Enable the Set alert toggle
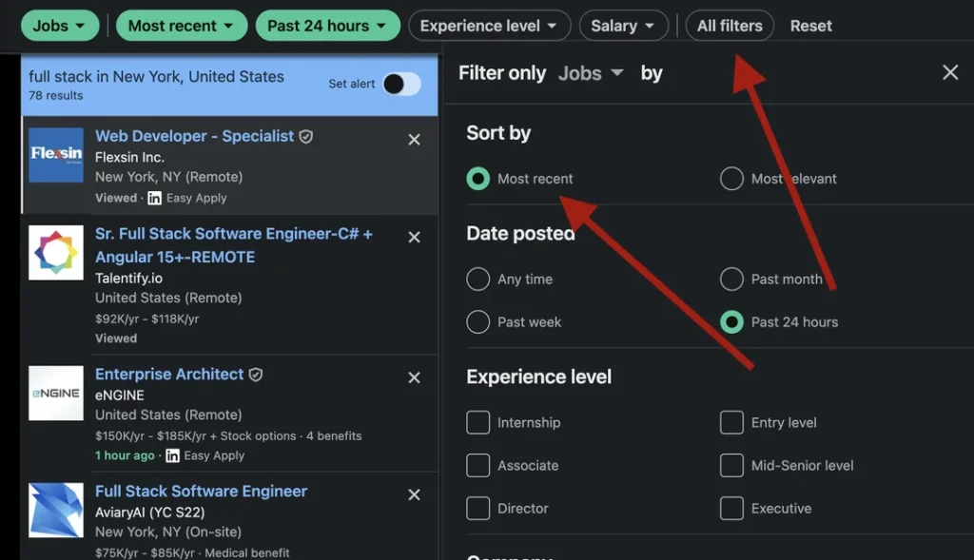This screenshot has width=974, height=560. tap(401, 85)
